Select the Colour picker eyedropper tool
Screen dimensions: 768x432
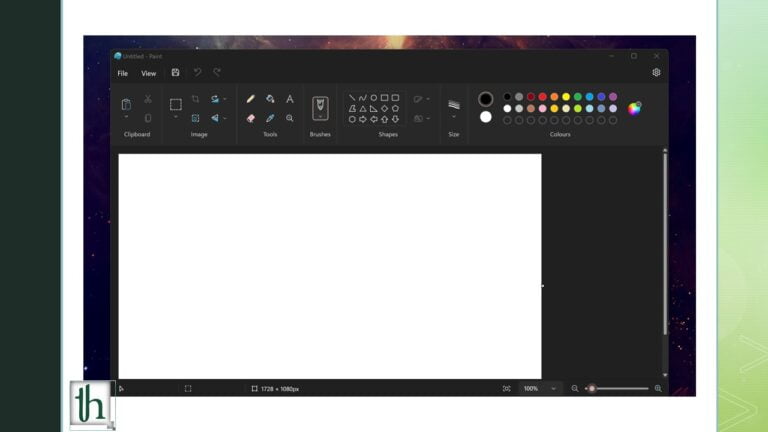pyautogui.click(x=270, y=118)
